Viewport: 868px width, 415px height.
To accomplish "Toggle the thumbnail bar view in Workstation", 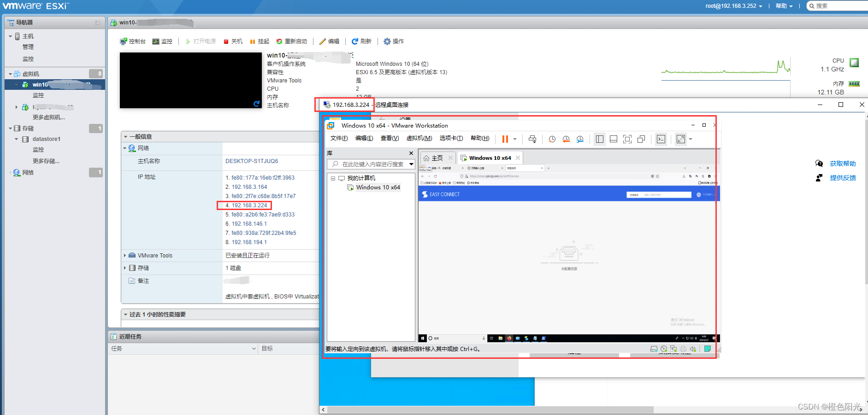I will point(614,139).
